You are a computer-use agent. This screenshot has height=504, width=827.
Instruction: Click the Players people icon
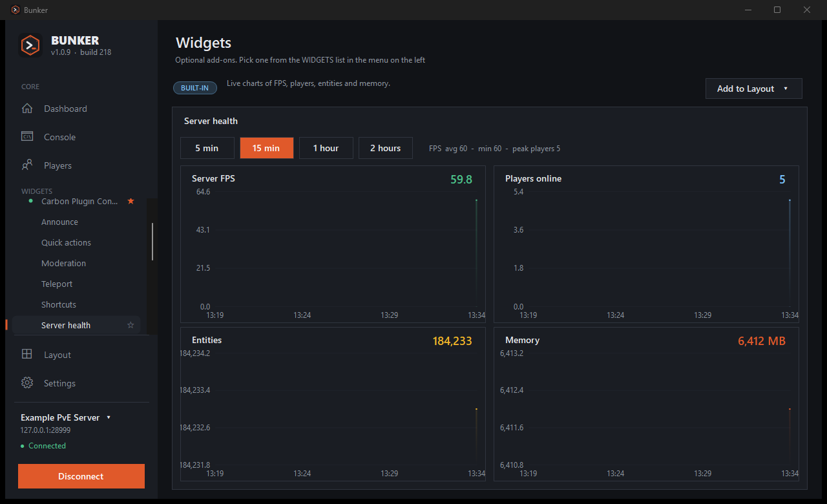pyautogui.click(x=27, y=165)
